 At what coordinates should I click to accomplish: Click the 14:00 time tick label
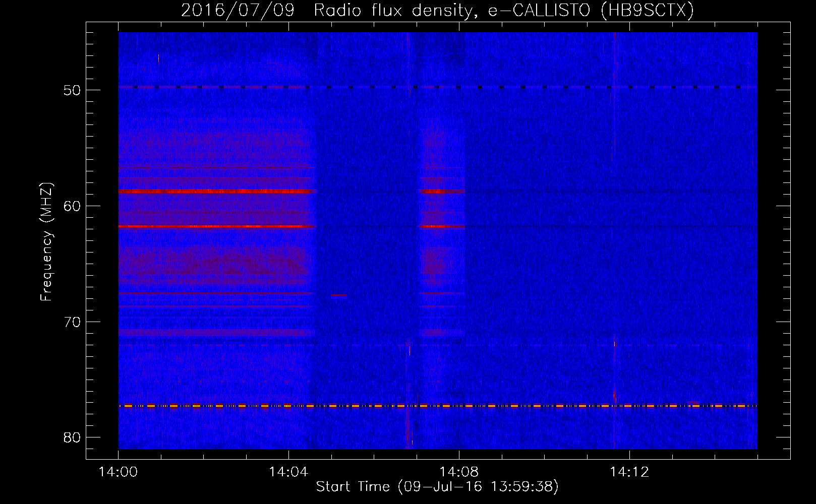(118, 472)
